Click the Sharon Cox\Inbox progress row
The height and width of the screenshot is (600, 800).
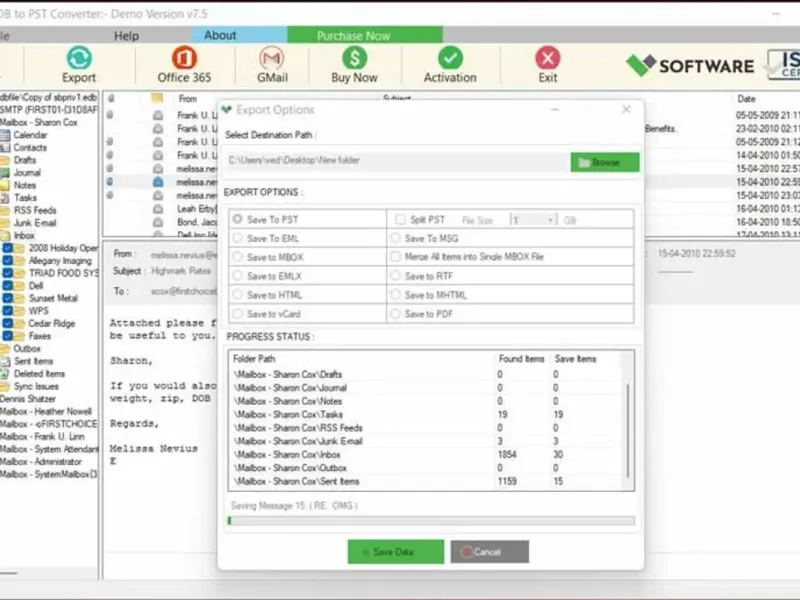click(428, 455)
